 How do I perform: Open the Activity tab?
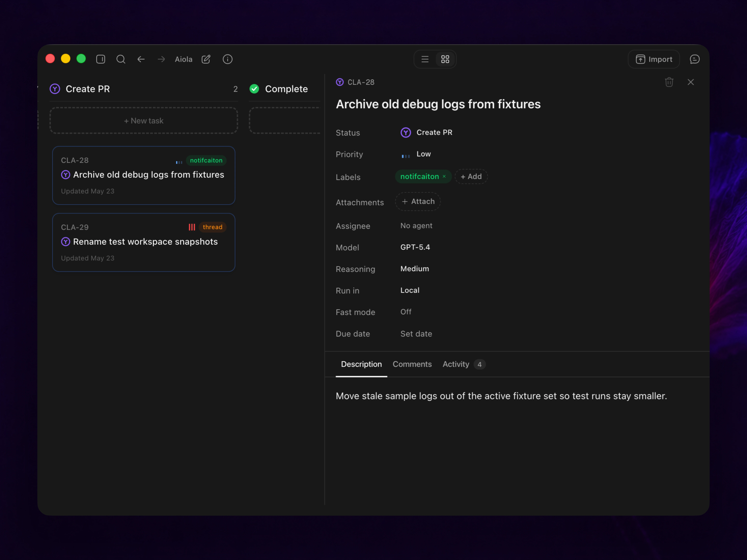point(464,364)
